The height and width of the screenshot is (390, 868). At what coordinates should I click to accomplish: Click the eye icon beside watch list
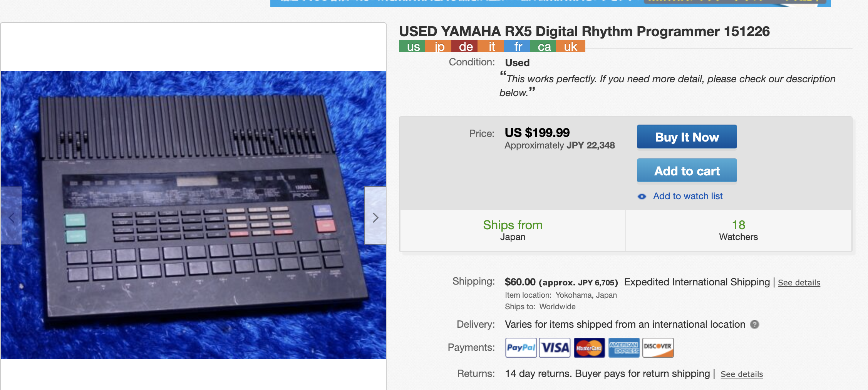pyautogui.click(x=642, y=197)
